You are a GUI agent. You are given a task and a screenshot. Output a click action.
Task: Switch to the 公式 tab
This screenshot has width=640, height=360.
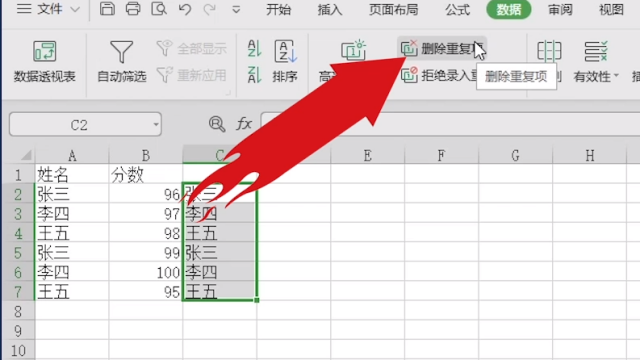458,9
